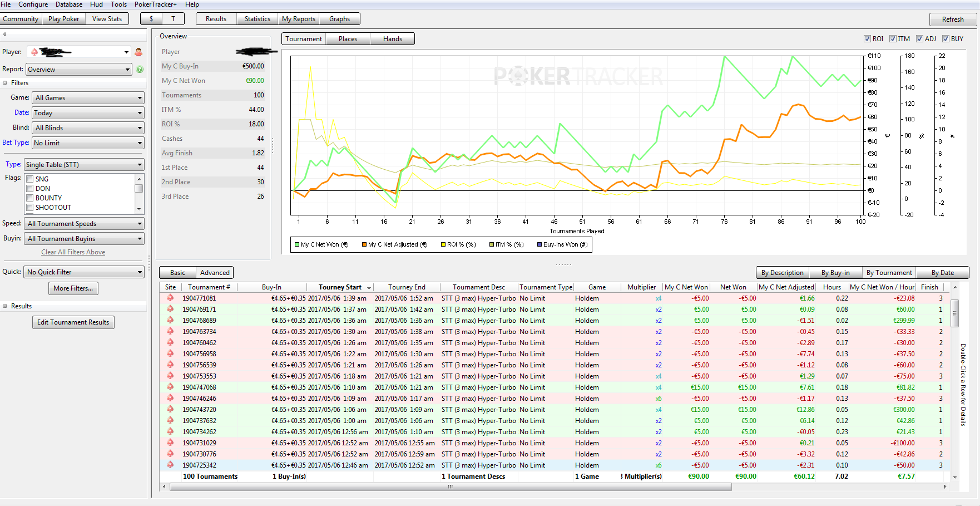Check the DON flag checkbox
The height and width of the screenshot is (506, 980).
30,189
